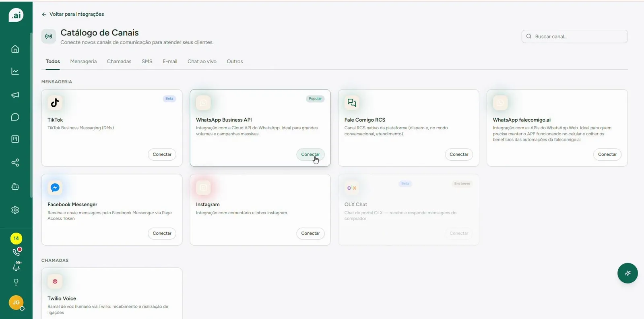Switch to the Chamadas tab
The width and height of the screenshot is (644, 319).
[119, 62]
